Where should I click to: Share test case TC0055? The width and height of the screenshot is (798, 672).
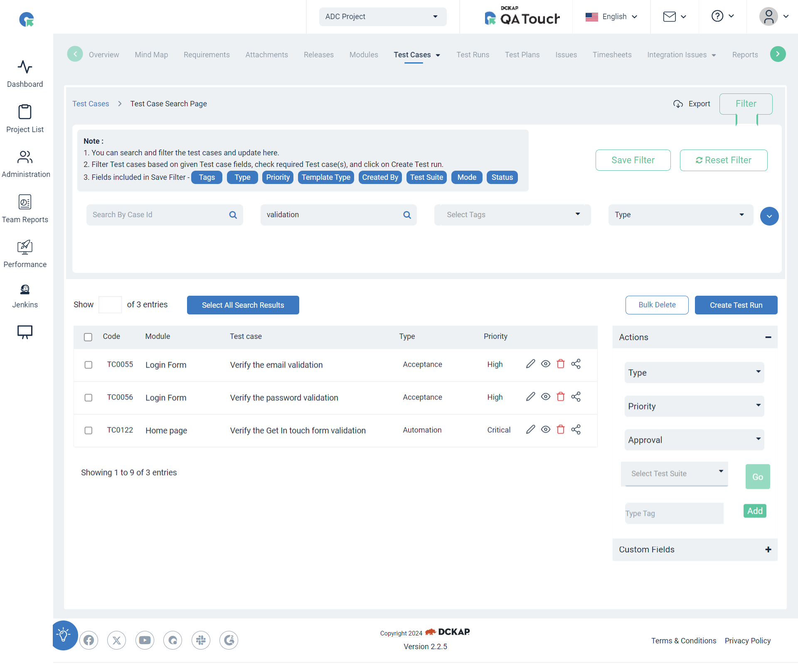576,364
